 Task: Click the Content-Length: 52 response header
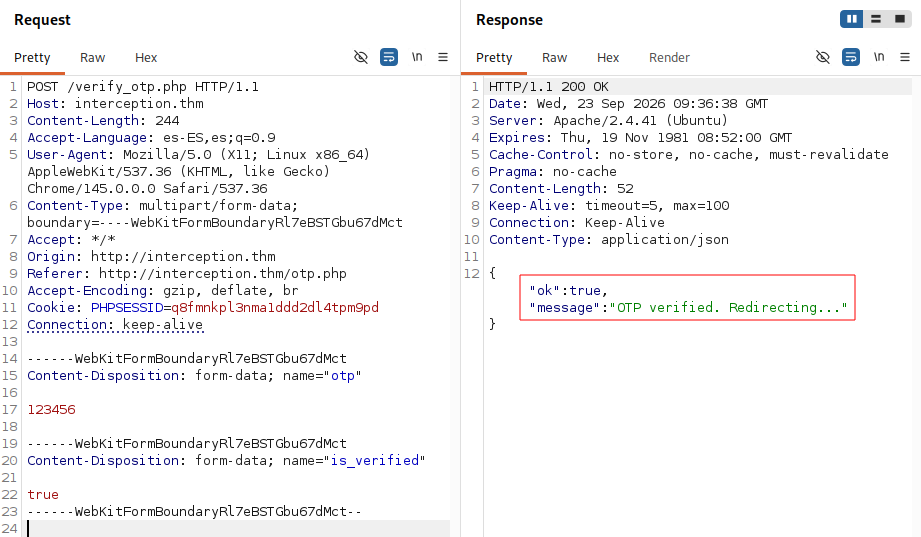[561, 189]
